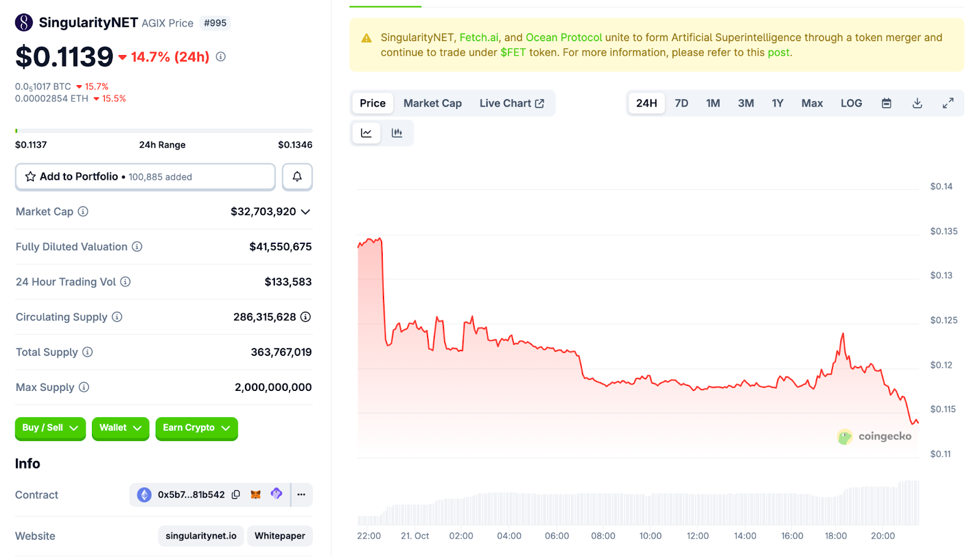
Task: Open the Buy / Sell dropdown
Action: pos(50,428)
